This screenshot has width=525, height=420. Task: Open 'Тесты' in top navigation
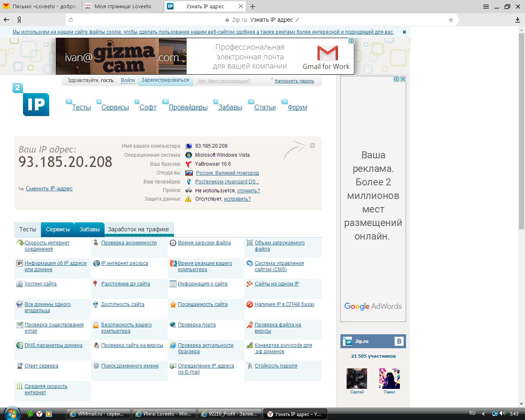click(81, 107)
